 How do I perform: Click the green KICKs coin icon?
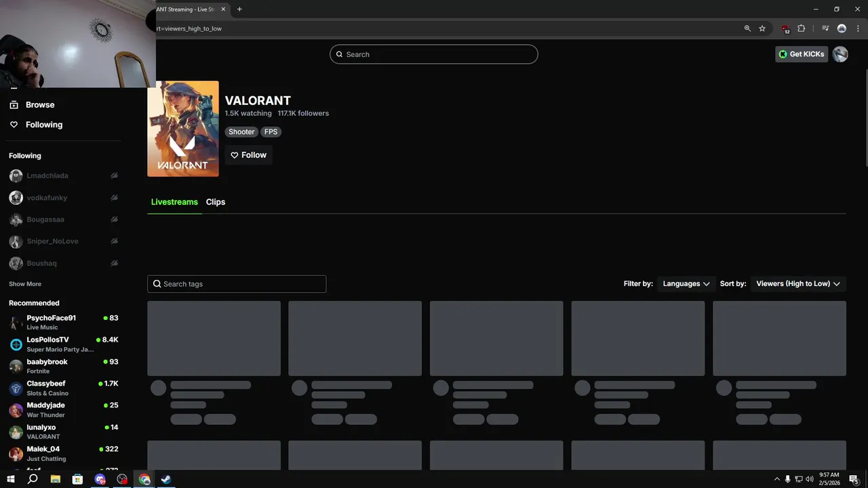coord(783,54)
